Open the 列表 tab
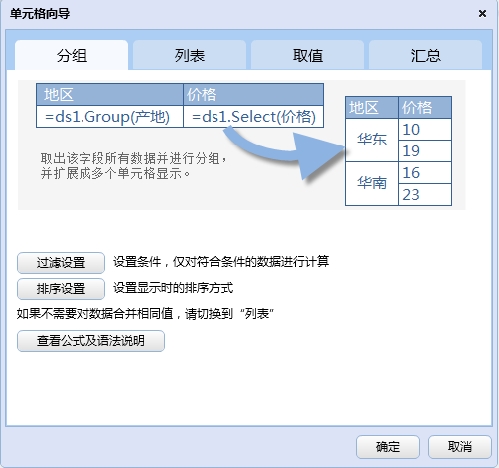The width and height of the screenshot is (499, 468). tap(189, 55)
